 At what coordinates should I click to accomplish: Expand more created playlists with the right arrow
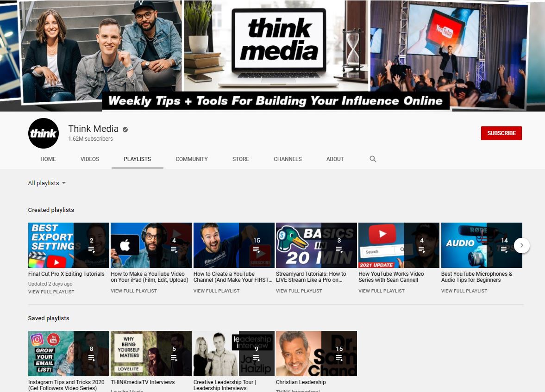tap(521, 245)
